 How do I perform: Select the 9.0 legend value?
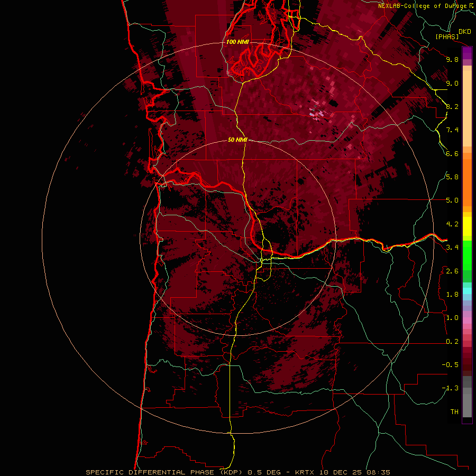[x=452, y=83]
